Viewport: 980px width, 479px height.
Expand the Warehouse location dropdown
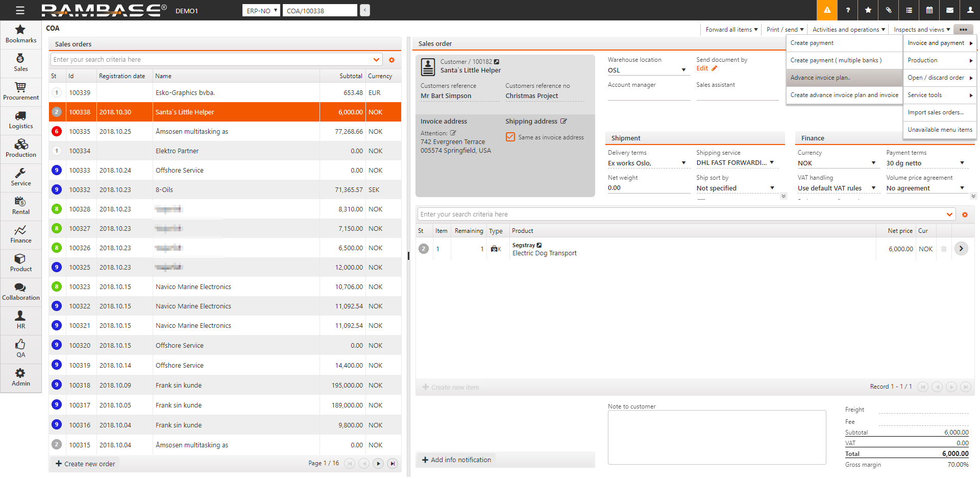point(683,70)
